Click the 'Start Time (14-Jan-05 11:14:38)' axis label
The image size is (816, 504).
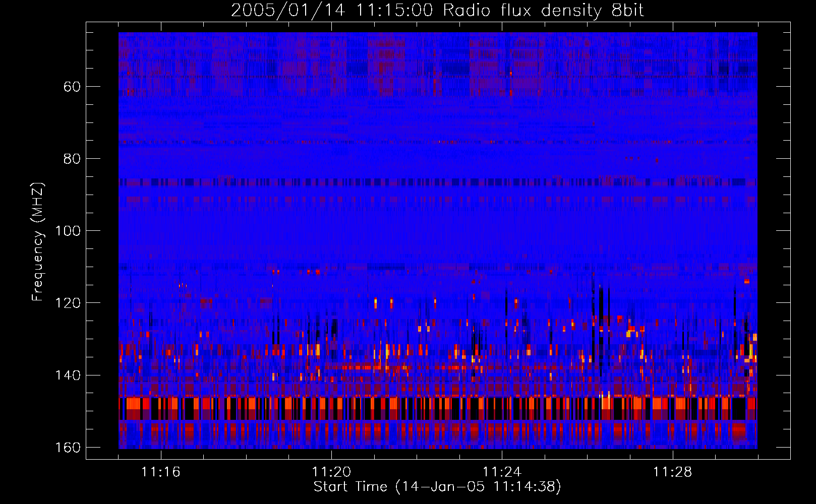click(437, 487)
